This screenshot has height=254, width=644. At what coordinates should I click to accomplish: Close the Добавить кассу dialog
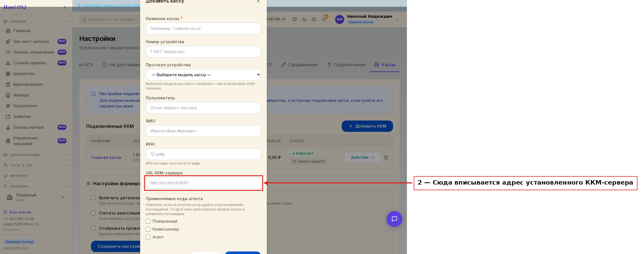[x=258, y=1]
